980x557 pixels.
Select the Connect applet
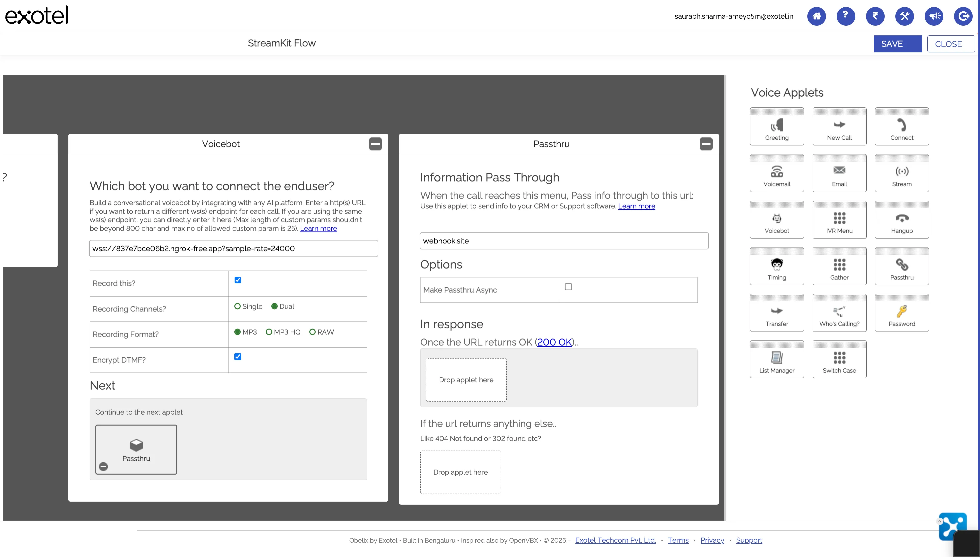pyautogui.click(x=902, y=126)
